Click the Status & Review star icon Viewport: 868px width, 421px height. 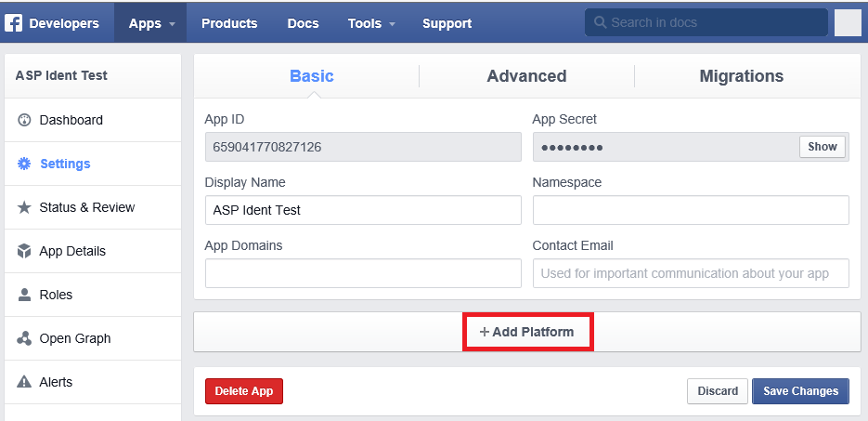[x=24, y=207]
